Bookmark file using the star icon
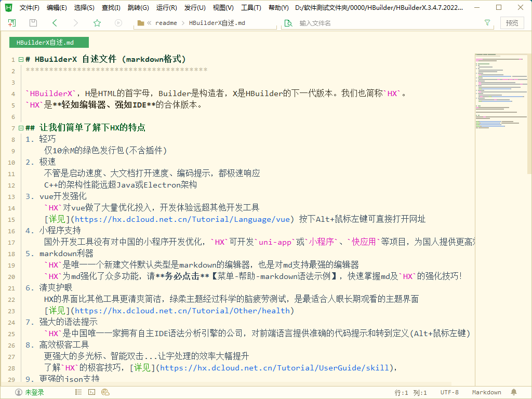 97,23
